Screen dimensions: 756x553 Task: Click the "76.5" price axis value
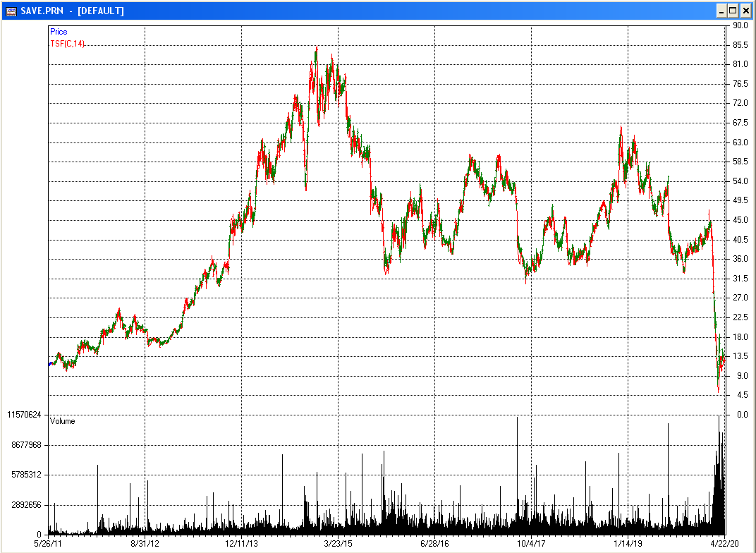(x=740, y=84)
